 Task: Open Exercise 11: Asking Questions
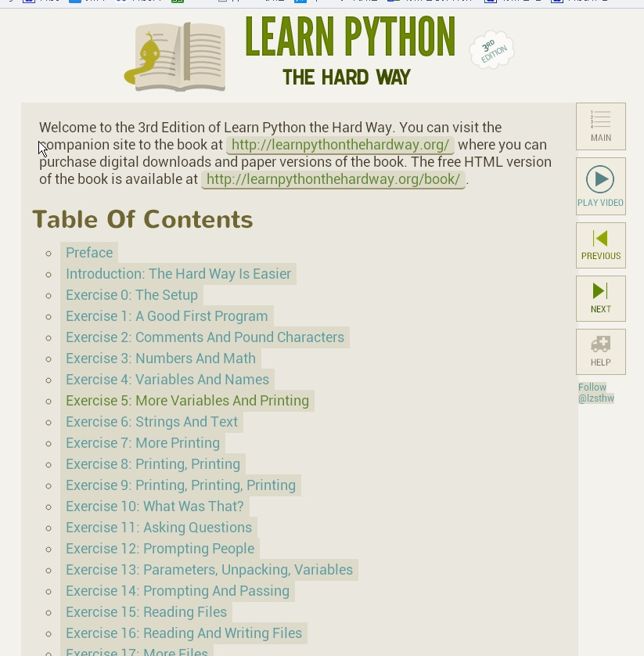[x=159, y=528]
